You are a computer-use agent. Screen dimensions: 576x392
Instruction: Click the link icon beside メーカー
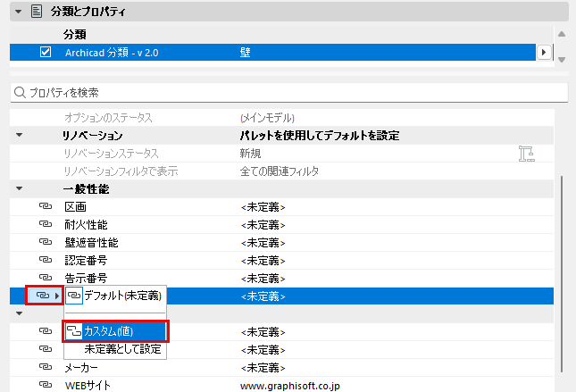[46, 367]
